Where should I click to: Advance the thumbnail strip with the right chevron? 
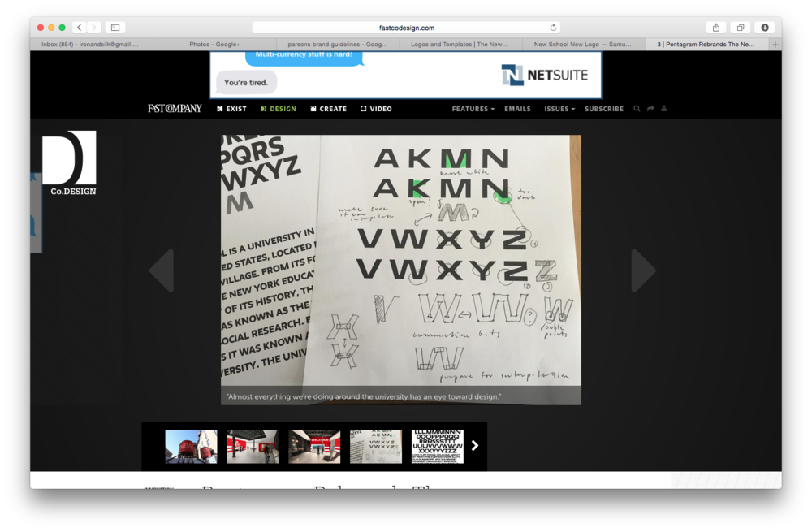[475, 445]
